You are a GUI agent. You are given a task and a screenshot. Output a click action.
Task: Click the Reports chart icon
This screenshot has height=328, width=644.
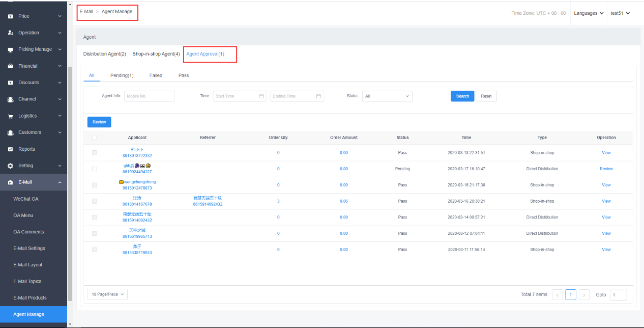point(10,149)
